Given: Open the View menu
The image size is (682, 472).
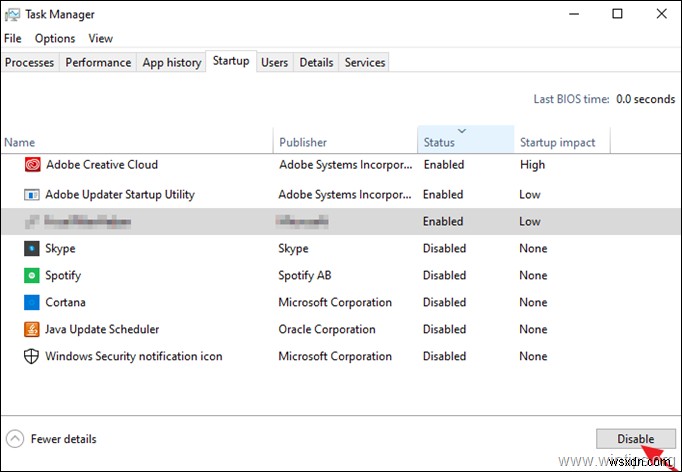Looking at the screenshot, I should pyautogui.click(x=100, y=38).
